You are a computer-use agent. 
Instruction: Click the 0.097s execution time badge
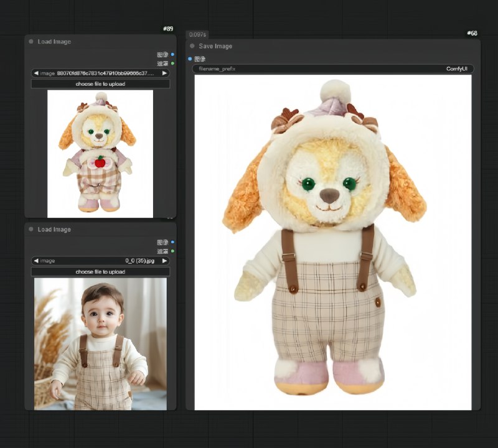[x=197, y=35]
